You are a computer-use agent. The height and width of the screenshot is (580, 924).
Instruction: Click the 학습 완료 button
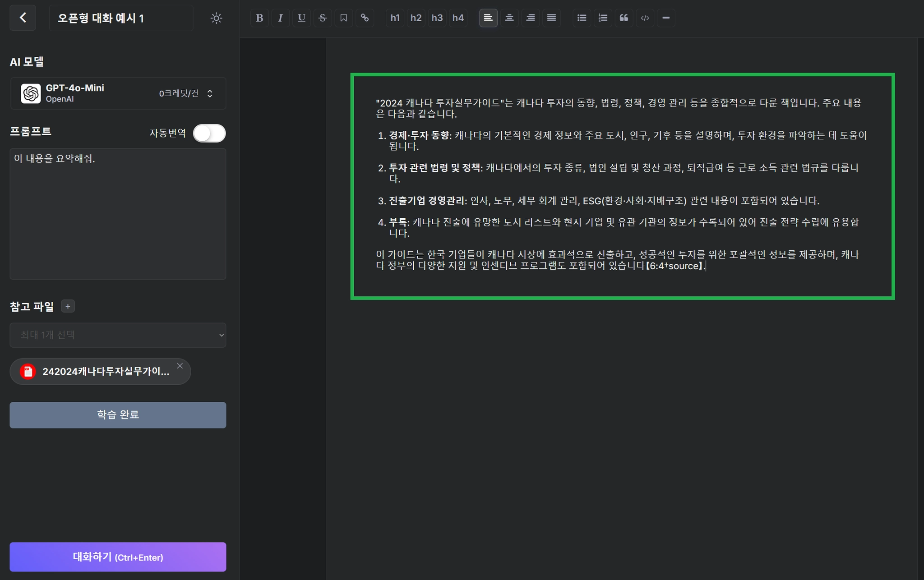tap(118, 415)
